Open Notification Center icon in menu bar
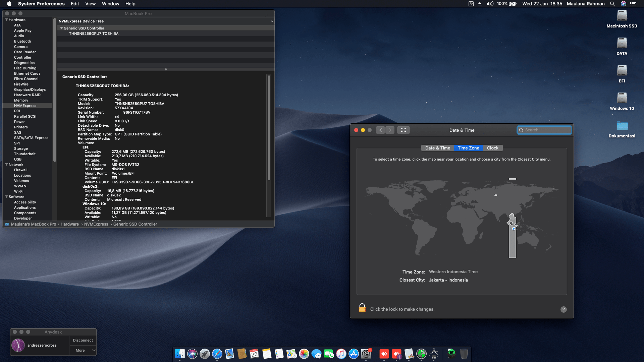Screen dimensions: 644x362 point(633,4)
